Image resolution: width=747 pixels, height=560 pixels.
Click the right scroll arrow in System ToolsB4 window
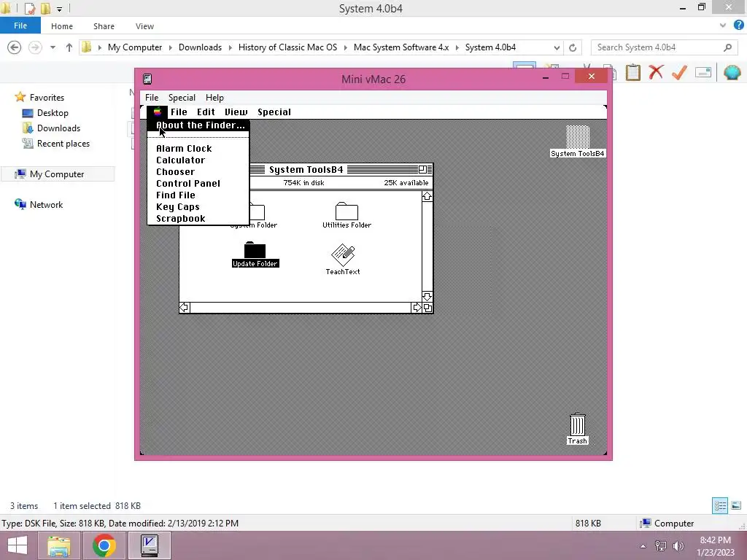[417, 308]
